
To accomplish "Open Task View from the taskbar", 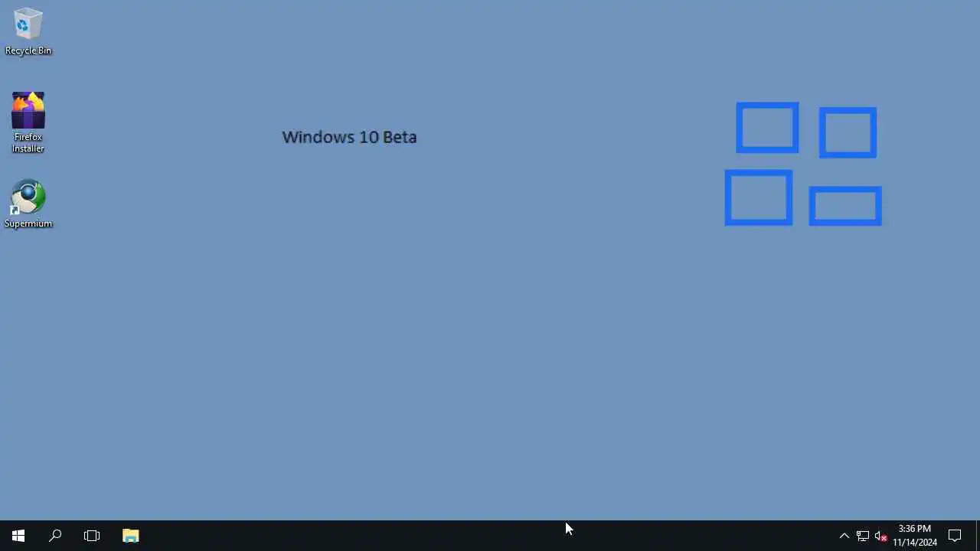I will 92,536.
